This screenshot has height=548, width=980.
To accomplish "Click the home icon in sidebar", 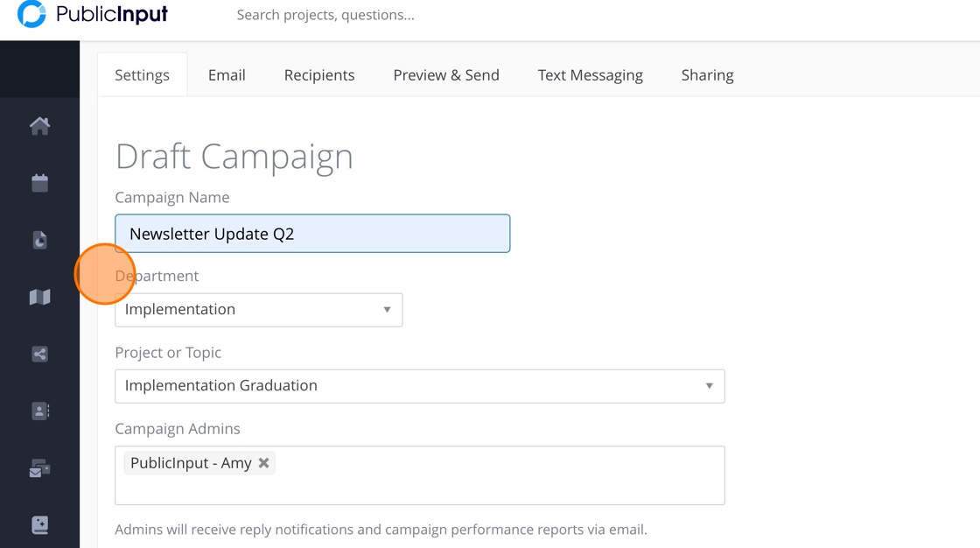I will [39, 126].
